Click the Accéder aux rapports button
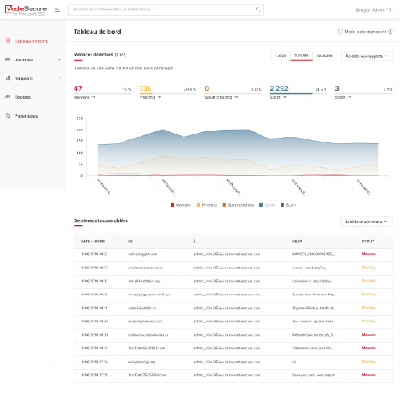The width and height of the screenshot is (405, 405). pyautogui.click(x=367, y=56)
